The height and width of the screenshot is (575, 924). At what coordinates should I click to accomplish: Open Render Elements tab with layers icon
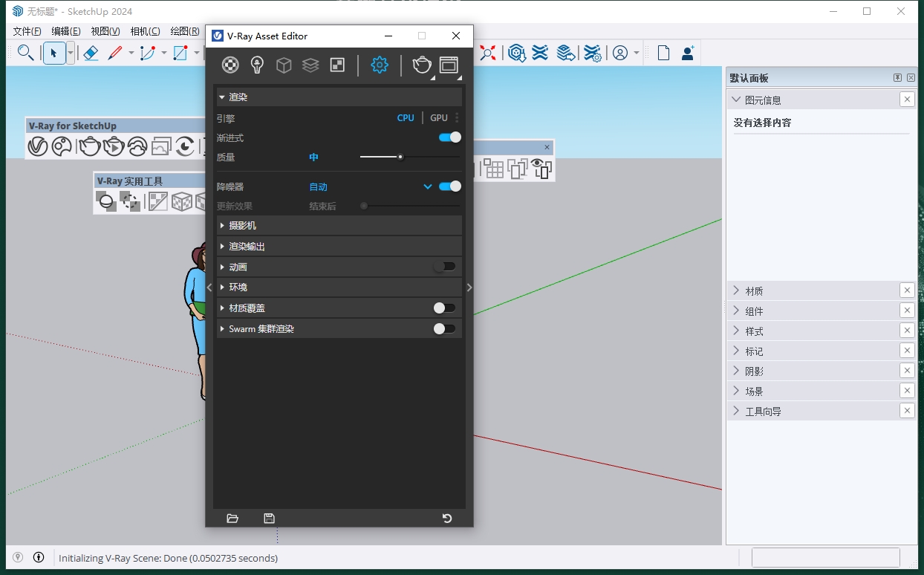click(x=310, y=65)
